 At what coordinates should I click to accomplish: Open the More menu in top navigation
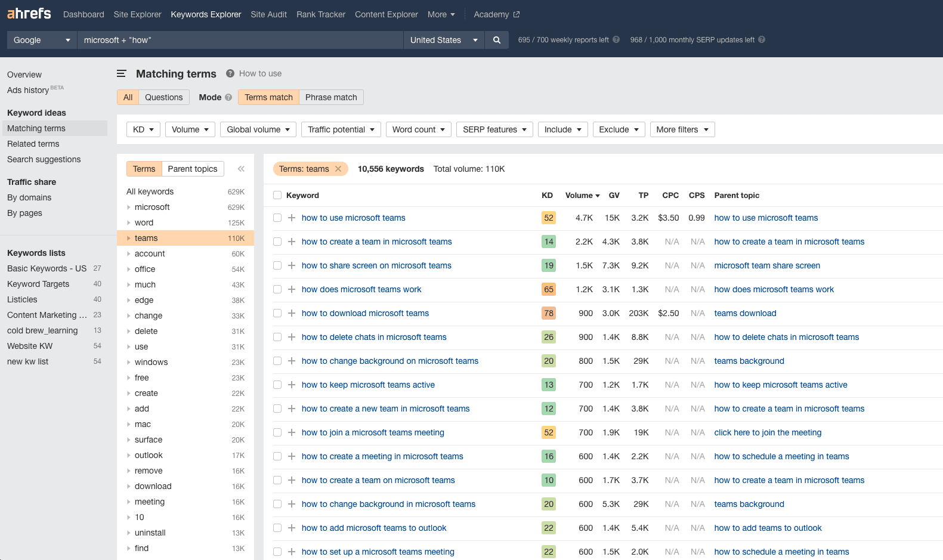pos(441,14)
